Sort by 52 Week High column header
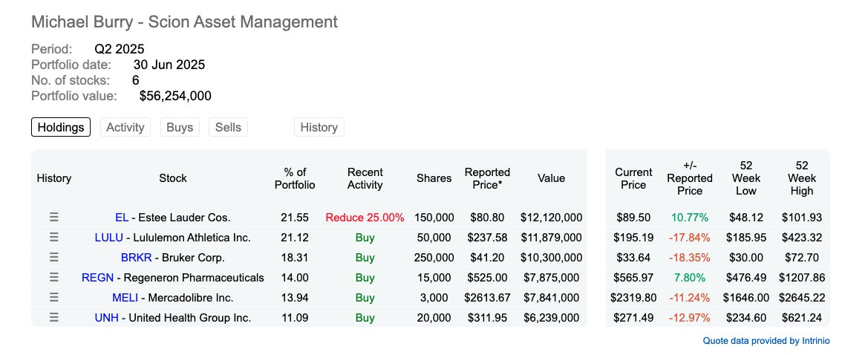This screenshot has height=355, width=868. (802, 178)
